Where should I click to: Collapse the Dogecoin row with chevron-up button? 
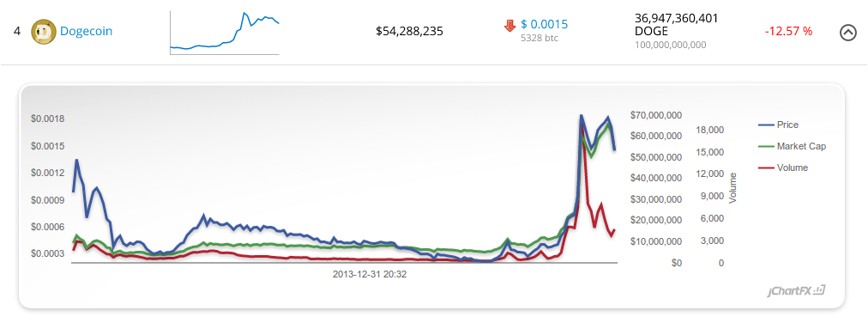848,33
